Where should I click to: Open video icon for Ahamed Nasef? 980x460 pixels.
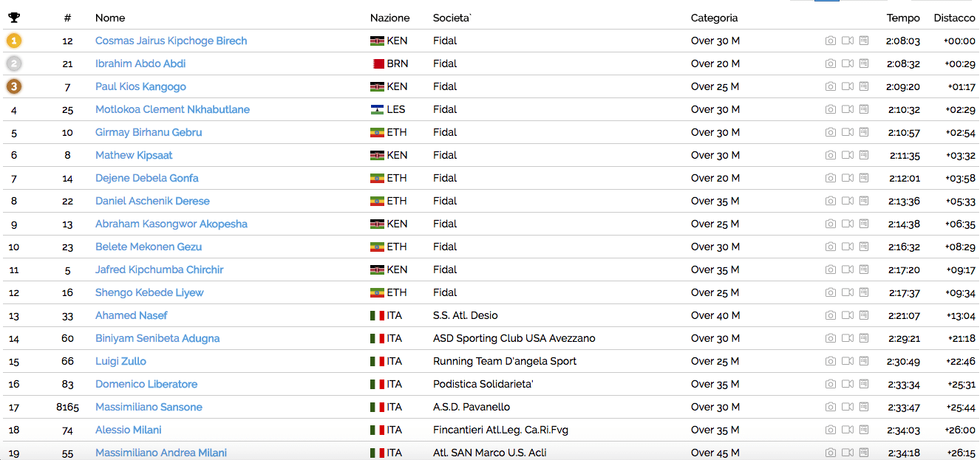tap(848, 316)
